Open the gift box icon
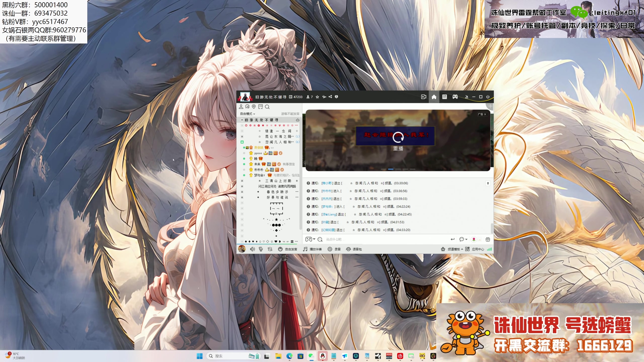The width and height of the screenshot is (644, 362). click(488, 239)
